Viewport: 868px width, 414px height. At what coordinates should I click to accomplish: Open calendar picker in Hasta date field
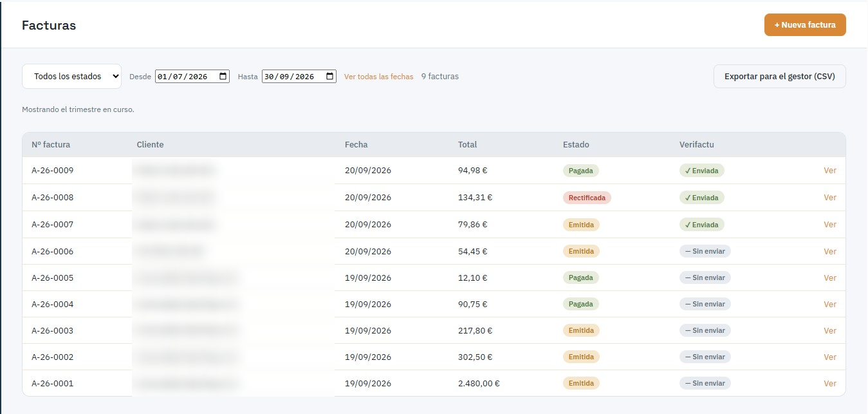point(330,76)
